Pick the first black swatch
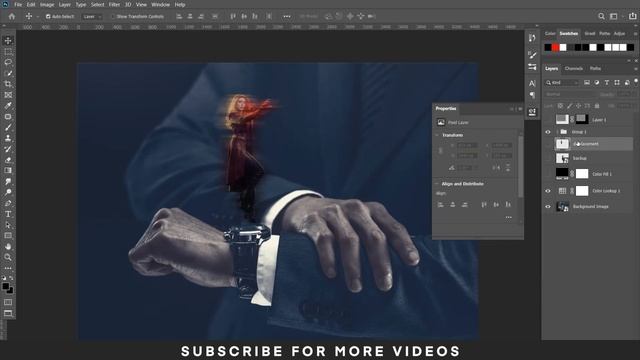Viewport: 640px width, 360px height. pos(548,47)
